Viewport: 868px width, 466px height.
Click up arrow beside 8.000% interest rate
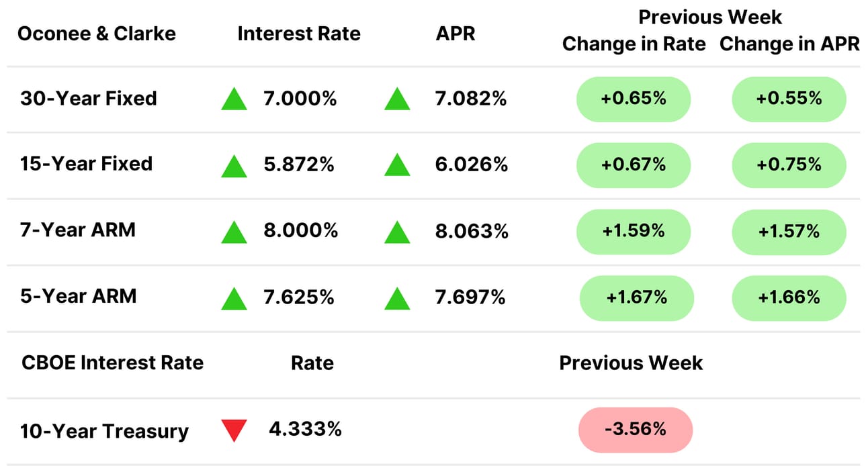[x=234, y=232]
